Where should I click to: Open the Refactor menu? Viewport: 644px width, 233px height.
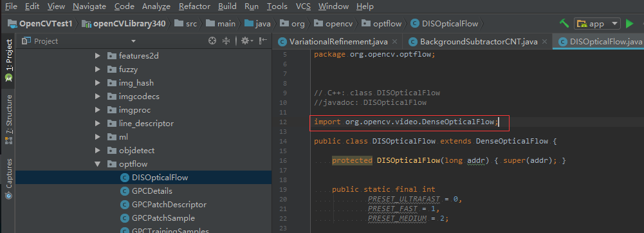pos(194,6)
